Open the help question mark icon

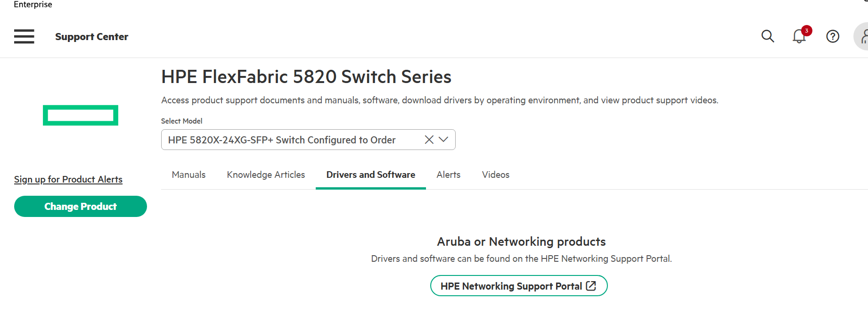click(x=833, y=36)
